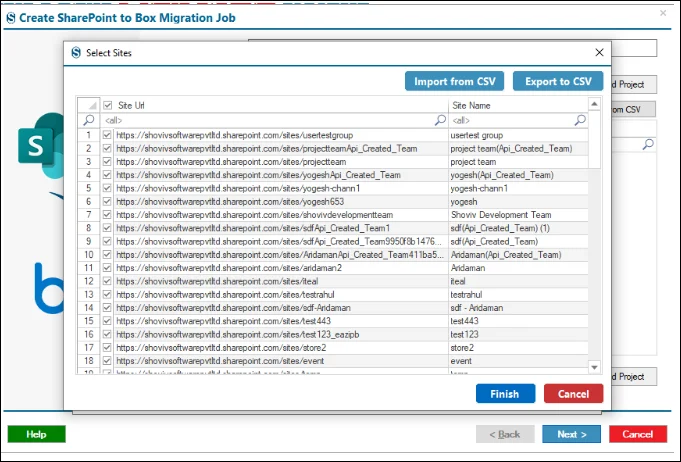Click site name 'sdf - Aridaman'
This screenshot has height=462, width=681.
click(x=476, y=307)
